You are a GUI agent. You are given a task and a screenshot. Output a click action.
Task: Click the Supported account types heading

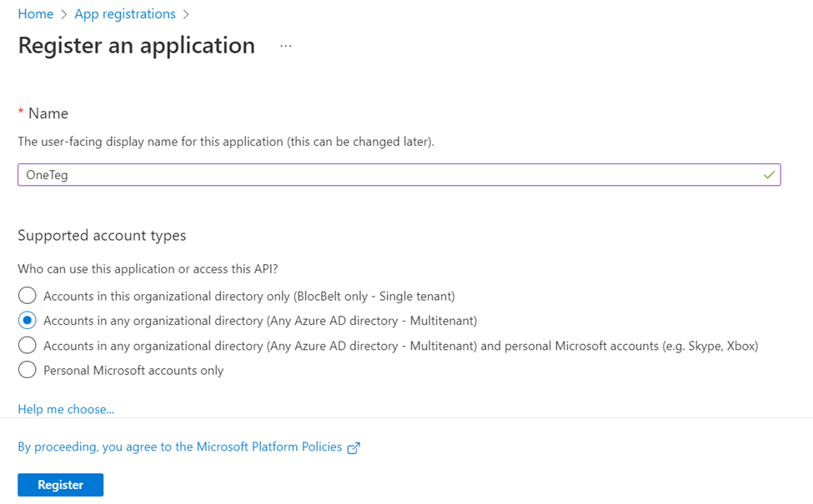click(x=102, y=236)
